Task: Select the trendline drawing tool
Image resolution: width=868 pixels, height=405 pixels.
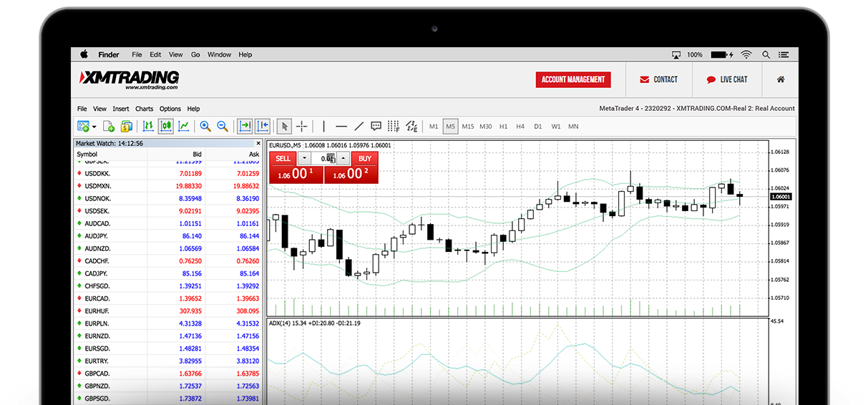Action: click(x=359, y=127)
